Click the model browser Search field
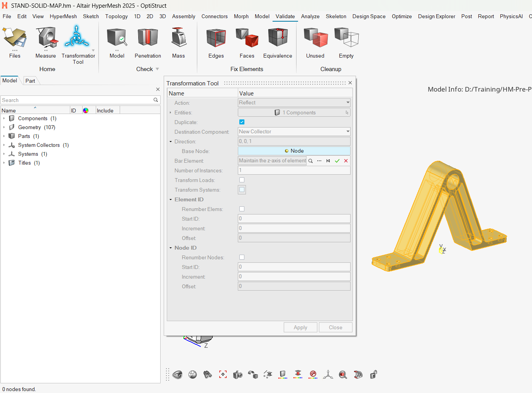532x393 pixels. point(77,100)
